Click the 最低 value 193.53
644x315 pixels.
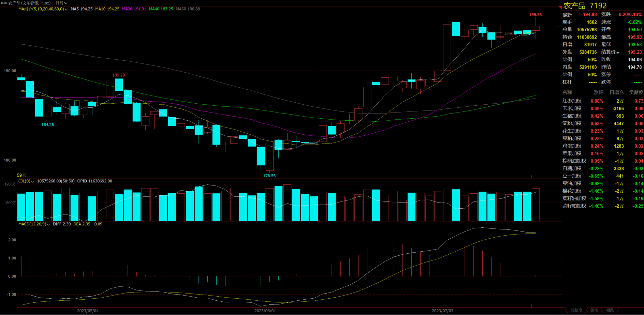pyautogui.click(x=635, y=45)
